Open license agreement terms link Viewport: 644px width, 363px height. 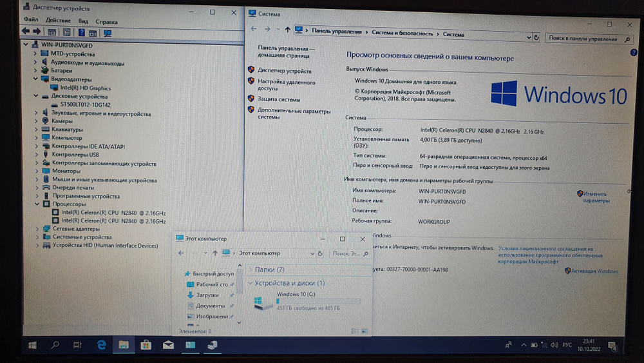pos(550,255)
